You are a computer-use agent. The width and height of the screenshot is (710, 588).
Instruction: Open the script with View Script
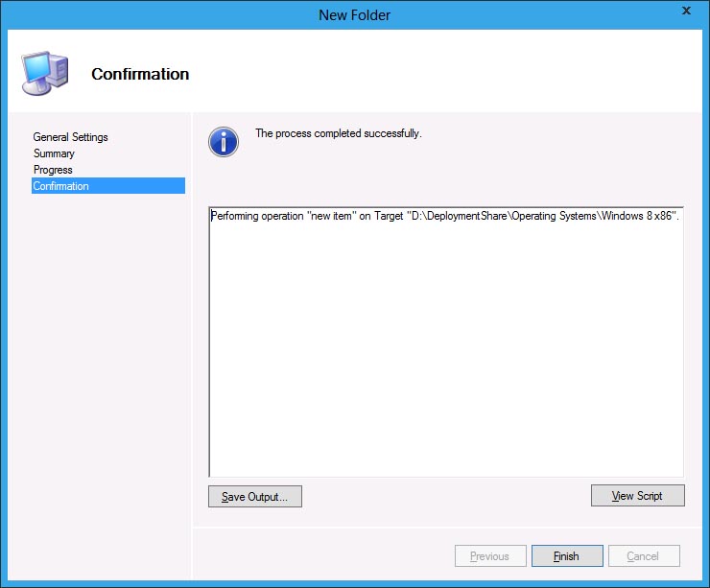point(637,496)
